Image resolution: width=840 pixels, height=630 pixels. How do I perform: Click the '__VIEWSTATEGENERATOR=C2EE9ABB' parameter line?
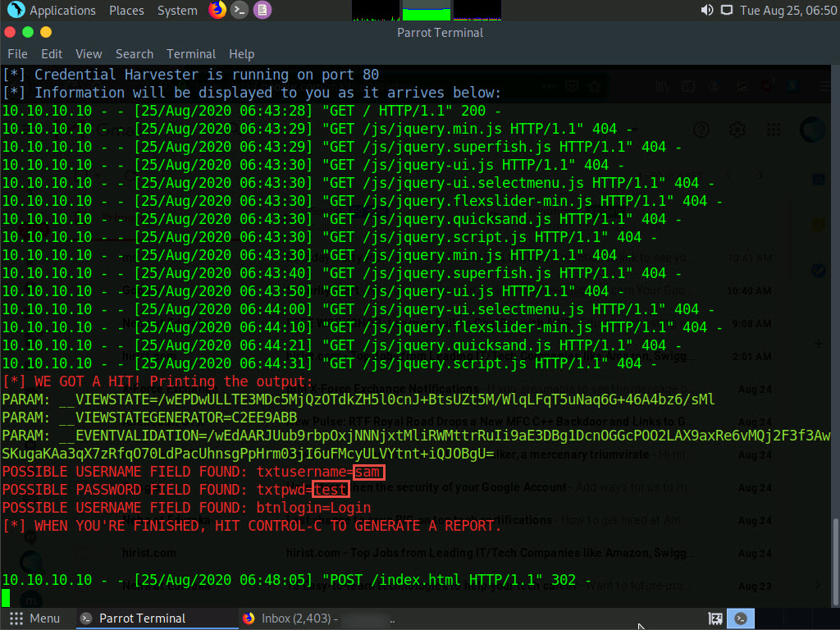click(149, 418)
